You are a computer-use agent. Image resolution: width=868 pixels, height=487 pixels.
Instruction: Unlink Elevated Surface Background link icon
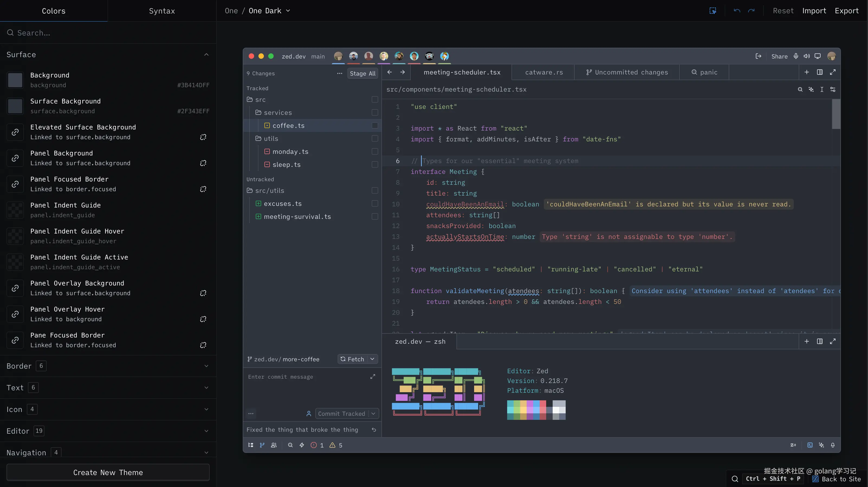203,137
